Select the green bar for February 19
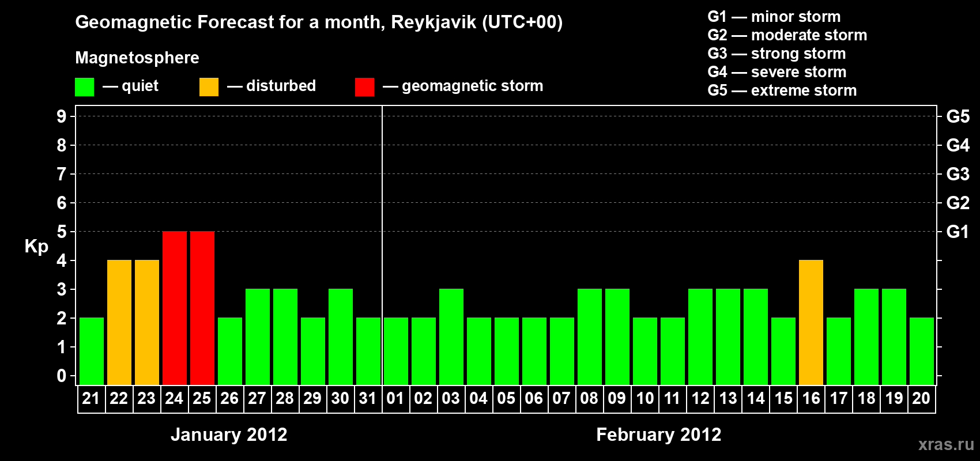Viewport: 980px width, 461px height. (x=894, y=337)
